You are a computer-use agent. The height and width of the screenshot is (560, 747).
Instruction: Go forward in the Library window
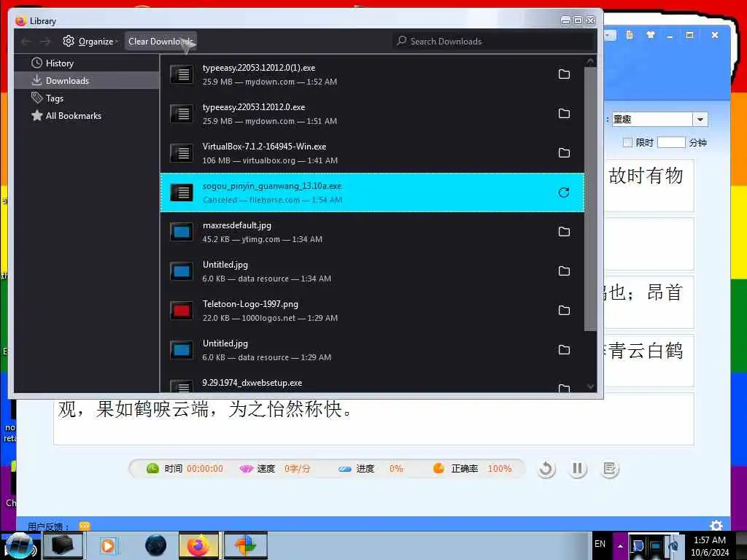45,42
